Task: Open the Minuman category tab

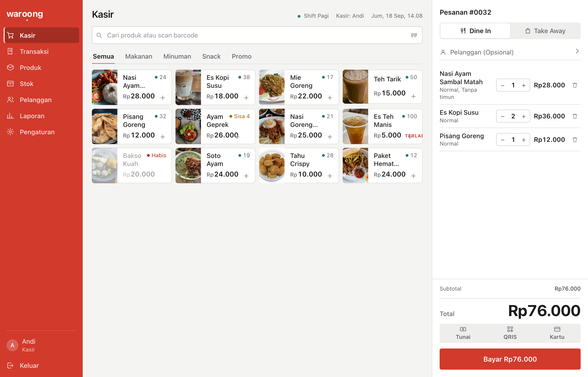Action: point(177,57)
